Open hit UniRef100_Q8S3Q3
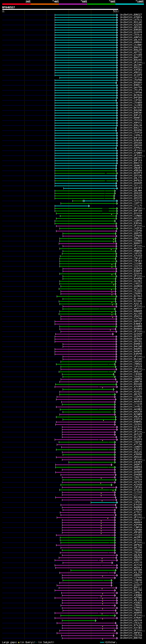The width and height of the screenshot is (146, 644). pyautogui.click(x=131, y=27)
